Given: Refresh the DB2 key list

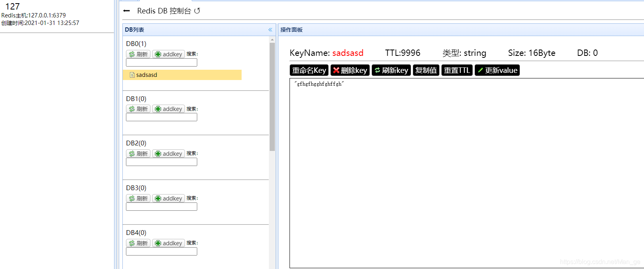Looking at the screenshot, I should click(x=138, y=154).
